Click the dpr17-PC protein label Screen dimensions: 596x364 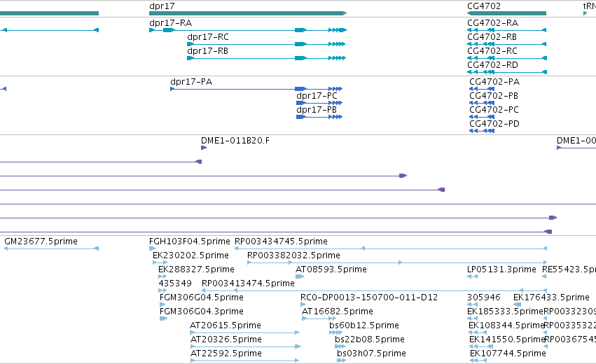pos(317,96)
